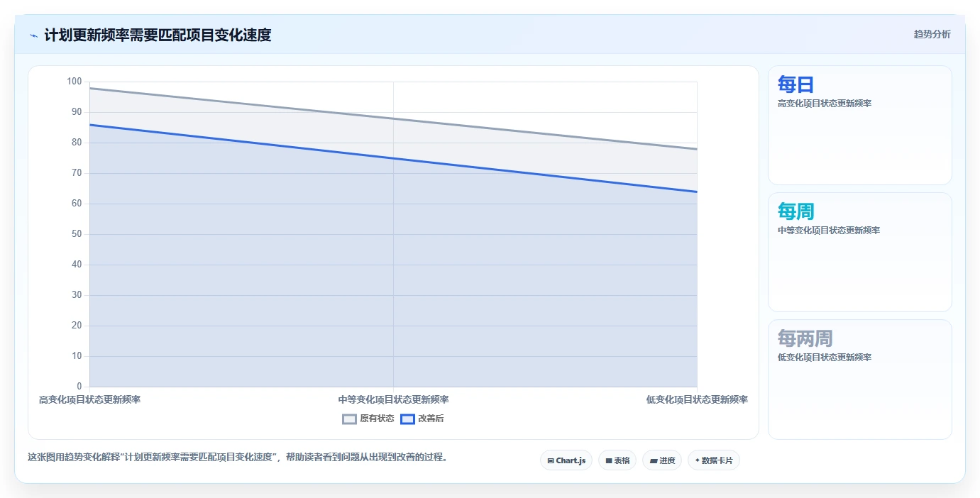Click x-axis label 高变化项目状态更新频率 under chart

click(x=90, y=399)
